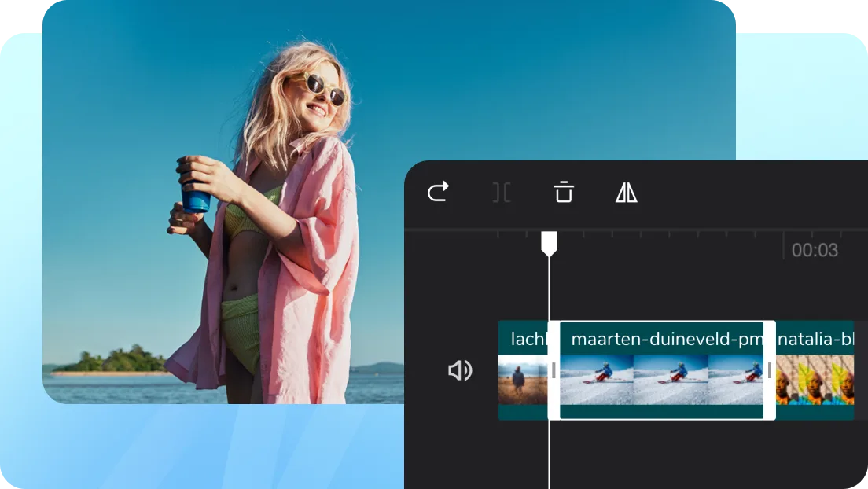
Task: Click the 00:03 timestamp on the ruler
Action: 815,251
